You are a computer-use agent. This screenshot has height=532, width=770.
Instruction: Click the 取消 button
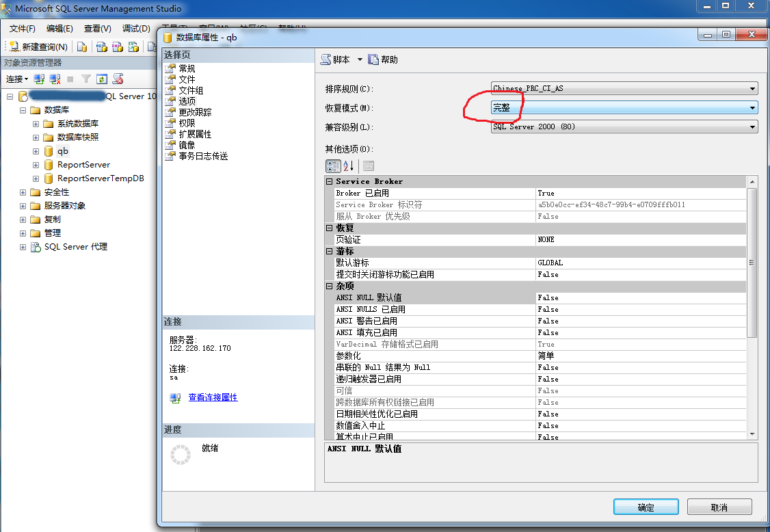(x=719, y=507)
